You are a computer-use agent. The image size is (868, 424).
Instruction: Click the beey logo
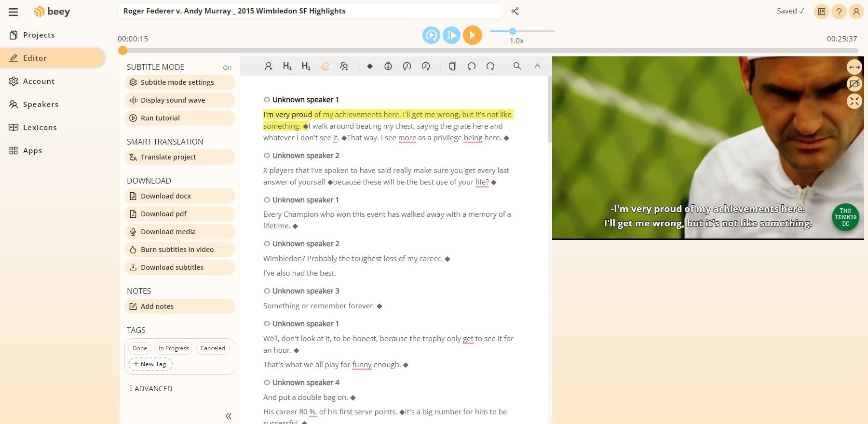tap(52, 12)
